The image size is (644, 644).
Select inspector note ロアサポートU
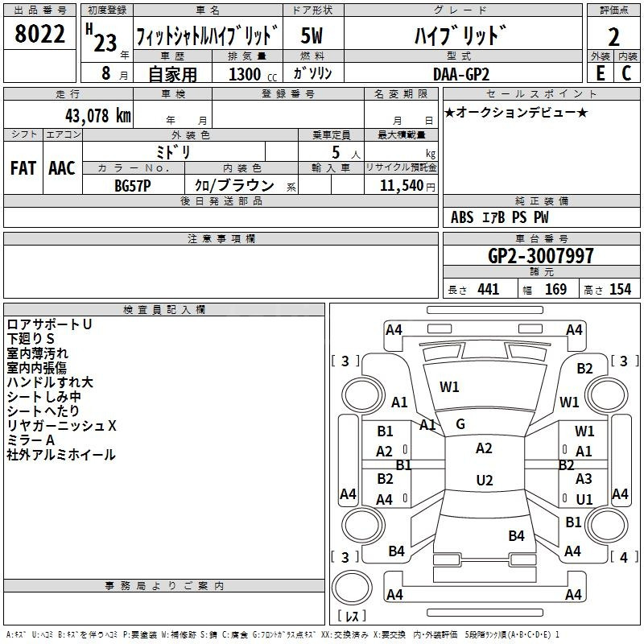(x=49, y=324)
